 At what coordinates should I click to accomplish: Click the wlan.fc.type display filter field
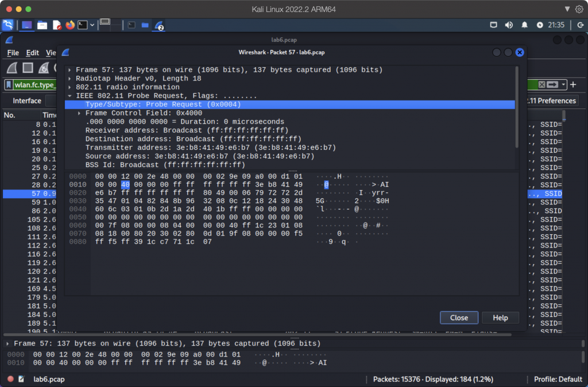tap(34, 85)
